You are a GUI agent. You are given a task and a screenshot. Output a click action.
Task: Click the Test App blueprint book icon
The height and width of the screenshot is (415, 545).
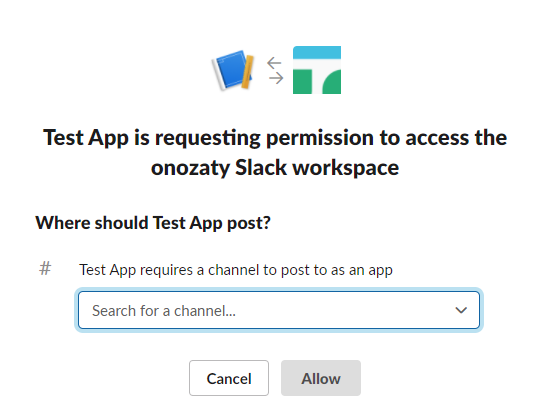pyautogui.click(x=233, y=70)
